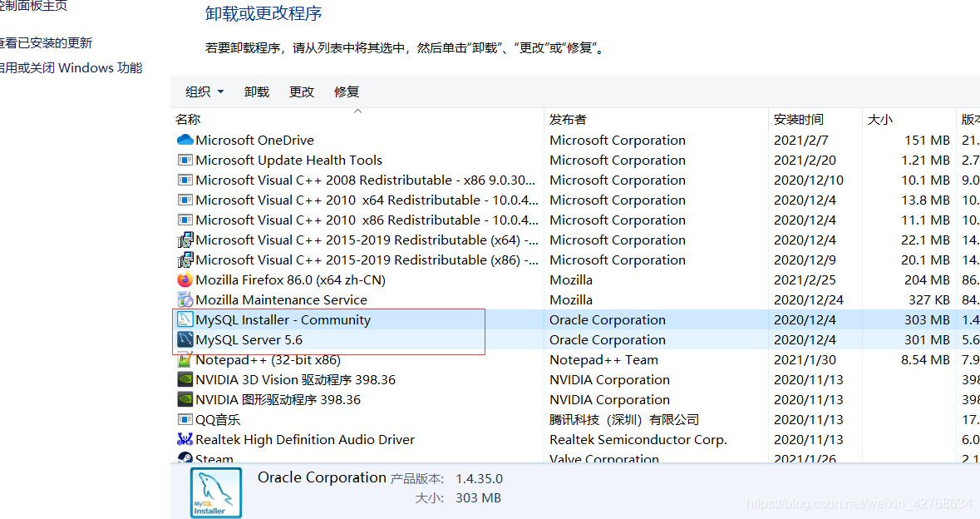Screen dimensions: 980x519
Task: Click the Mozilla Firefox 86.0 icon
Action: pos(185,279)
